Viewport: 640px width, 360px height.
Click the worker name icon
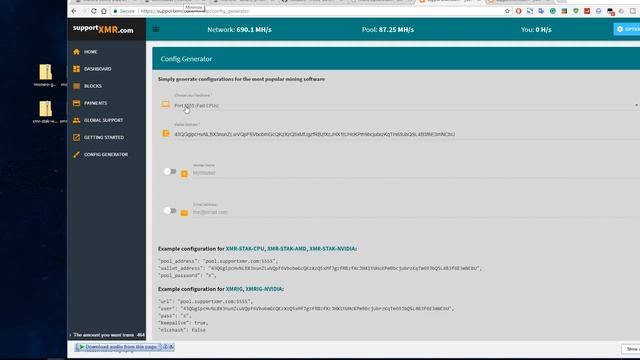(x=184, y=174)
